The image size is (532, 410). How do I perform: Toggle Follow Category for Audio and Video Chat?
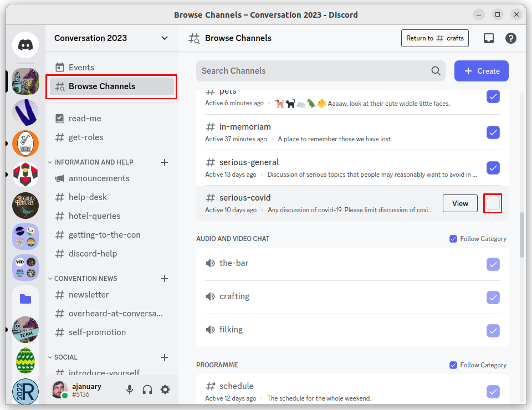[453, 239]
